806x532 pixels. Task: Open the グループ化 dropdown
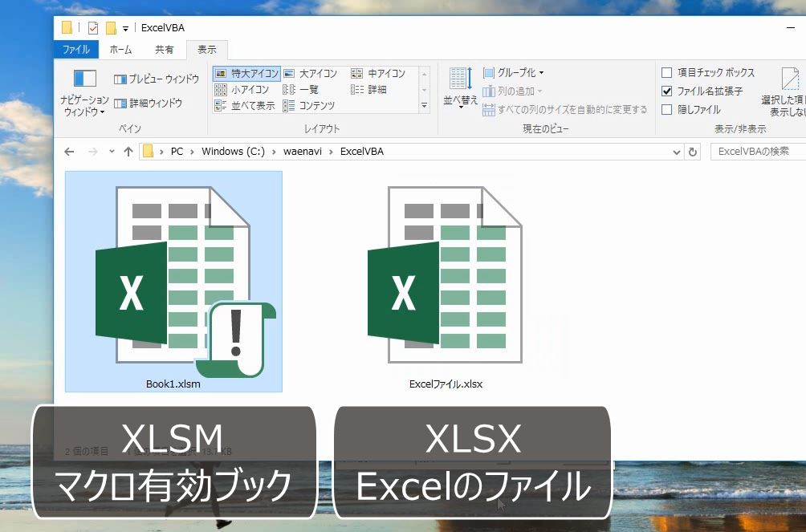[x=513, y=72]
